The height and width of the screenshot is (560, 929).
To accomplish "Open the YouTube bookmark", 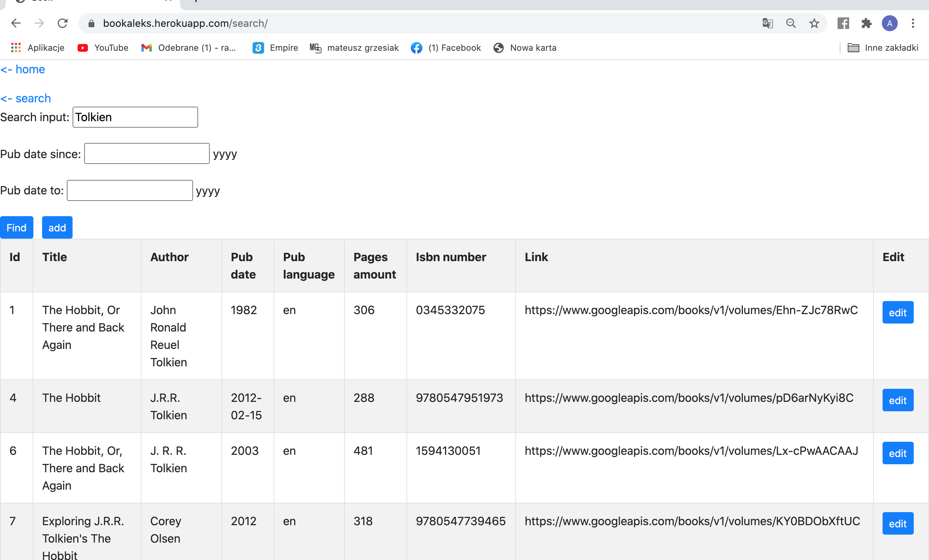I will coord(103,48).
